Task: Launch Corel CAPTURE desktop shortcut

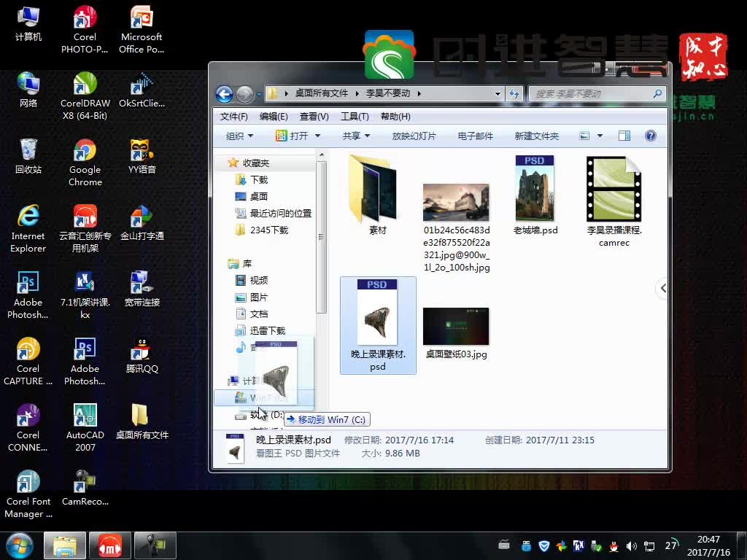Action: tap(28, 361)
